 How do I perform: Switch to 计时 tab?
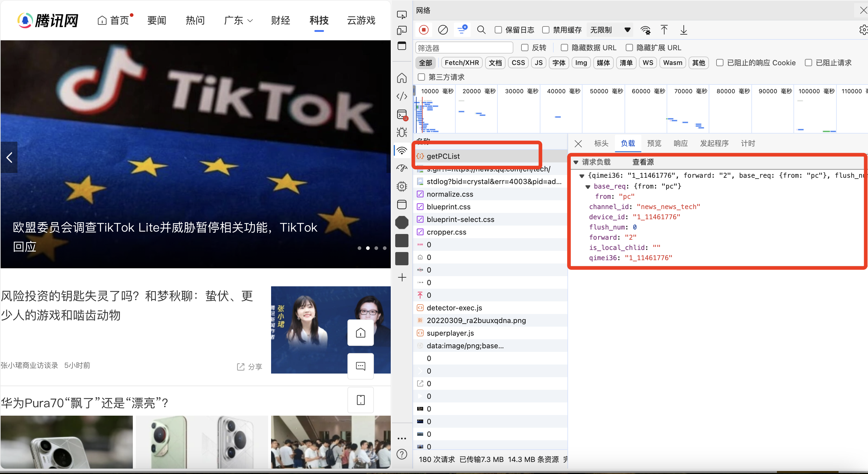tap(748, 144)
